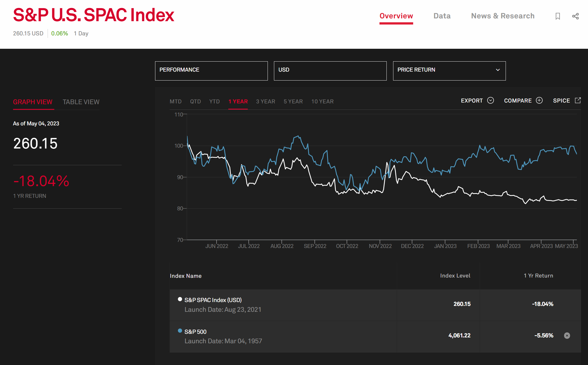Click the share icon in header

575,16
